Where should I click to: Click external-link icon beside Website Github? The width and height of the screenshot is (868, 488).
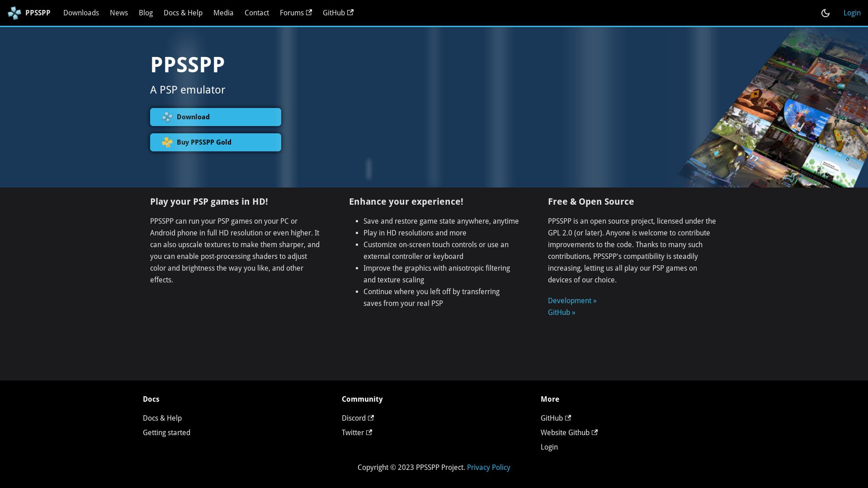pos(594,432)
